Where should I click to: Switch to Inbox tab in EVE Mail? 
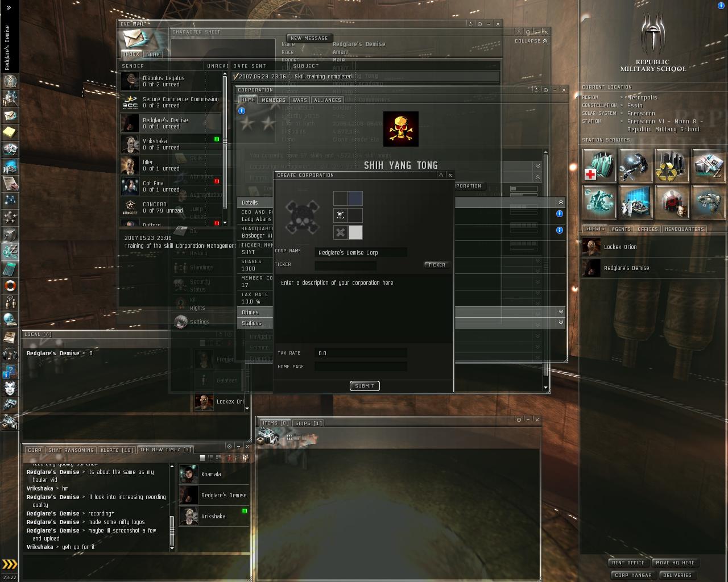[132, 55]
